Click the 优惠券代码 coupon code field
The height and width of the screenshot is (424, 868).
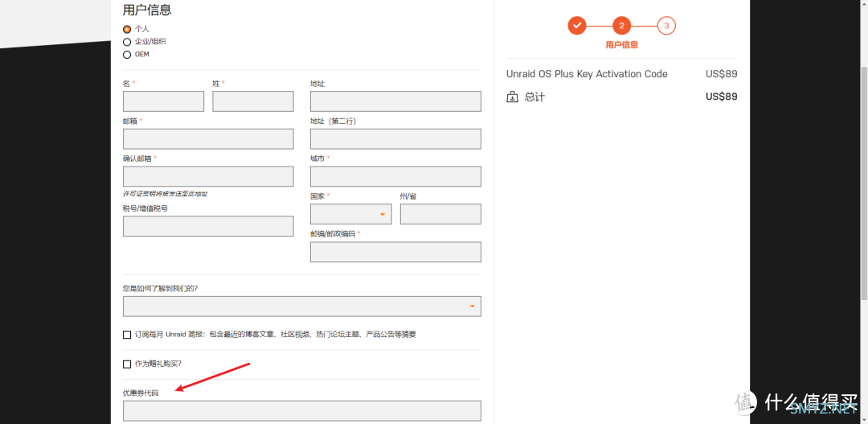(302, 410)
